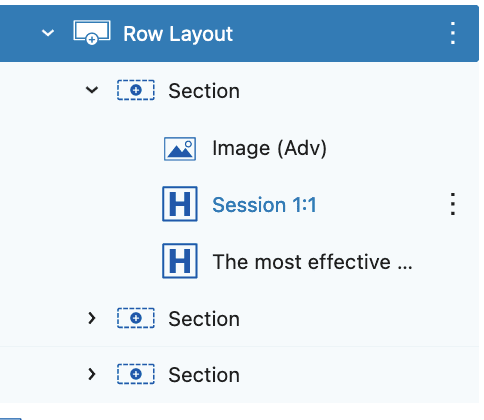This screenshot has width=484, height=420.
Task: Click the last Section's dashed icon
Action: click(136, 374)
